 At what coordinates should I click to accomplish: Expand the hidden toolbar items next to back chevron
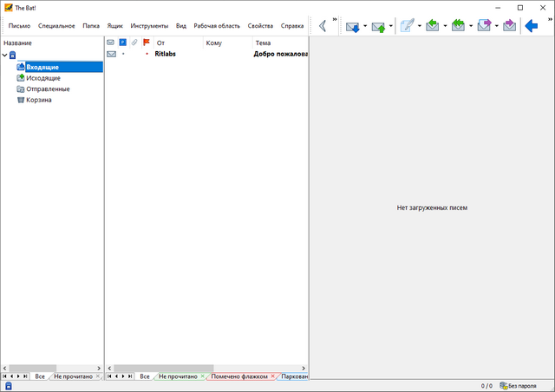(335, 19)
